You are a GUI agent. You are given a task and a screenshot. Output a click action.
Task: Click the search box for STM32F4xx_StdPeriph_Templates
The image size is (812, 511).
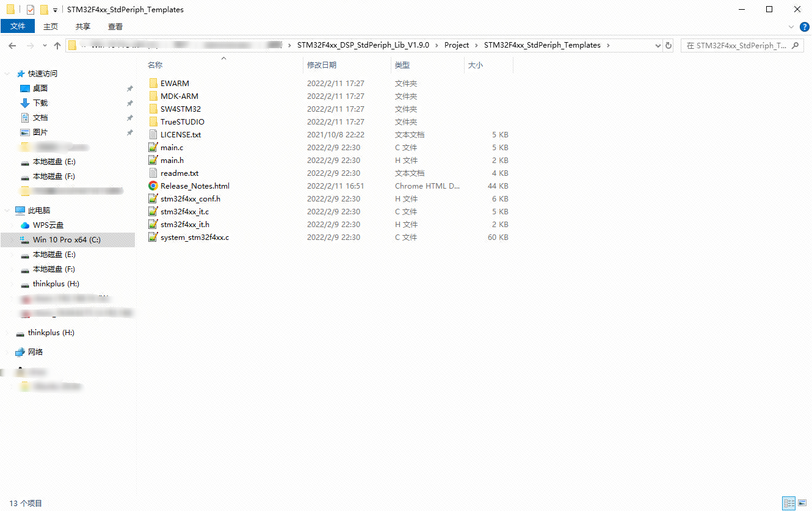(x=736, y=46)
